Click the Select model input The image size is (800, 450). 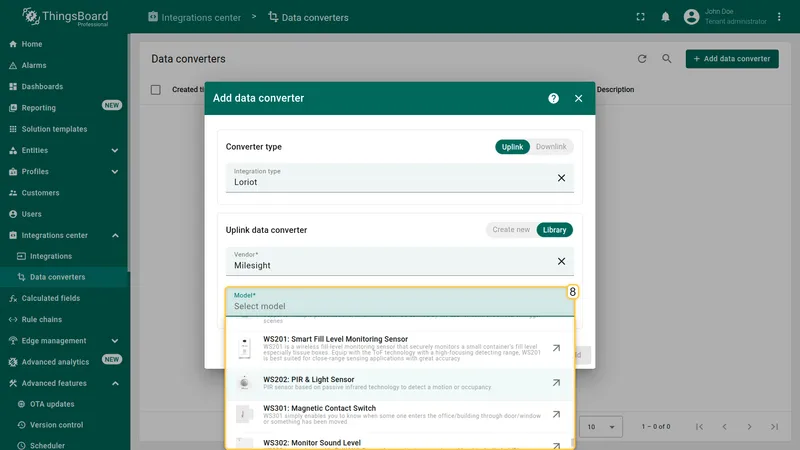point(400,302)
